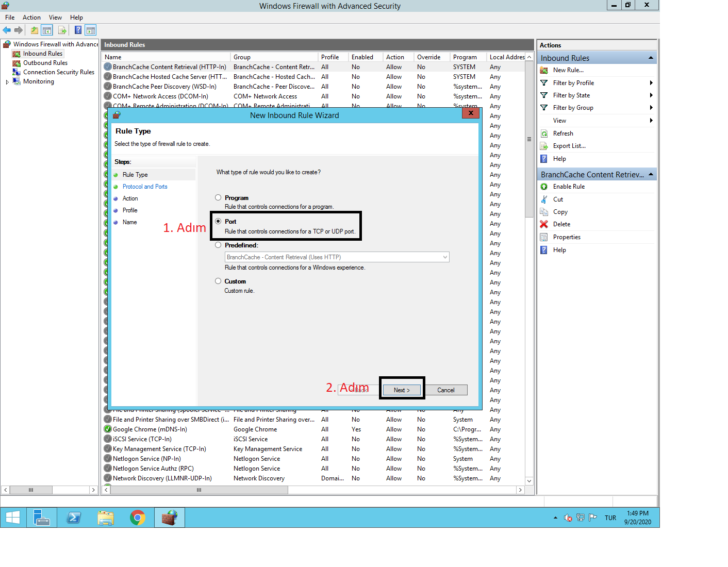Image resolution: width=728 pixels, height=567 pixels.
Task: Click the Export List toolbar icon
Action: point(62,30)
